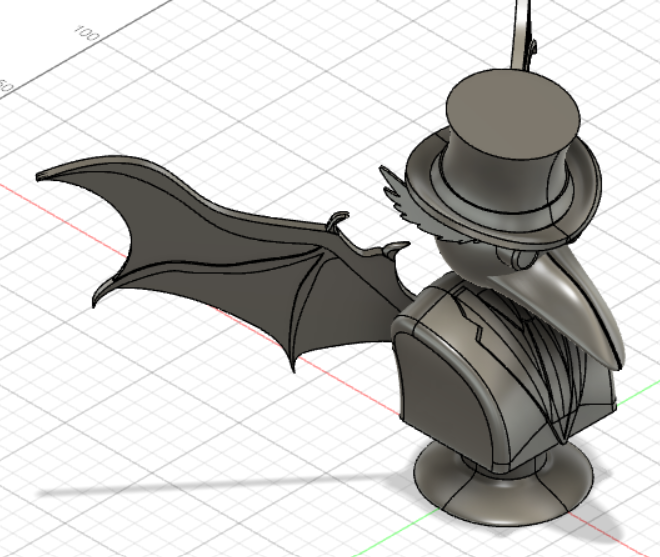Click the grid label reading 100
The image size is (660, 557).
pos(86,33)
